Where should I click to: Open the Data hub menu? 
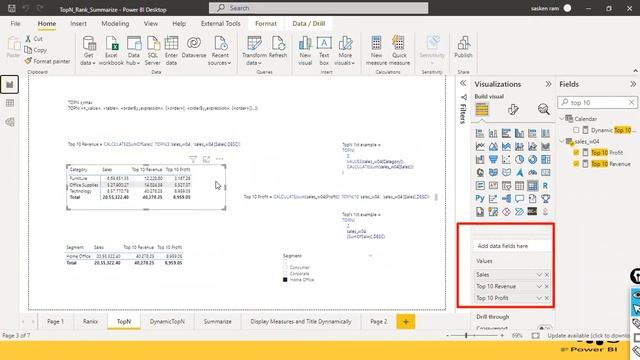pyautogui.click(x=133, y=51)
